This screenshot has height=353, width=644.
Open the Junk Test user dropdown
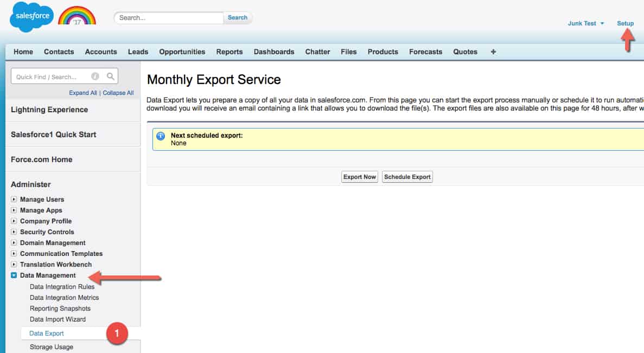pos(586,23)
